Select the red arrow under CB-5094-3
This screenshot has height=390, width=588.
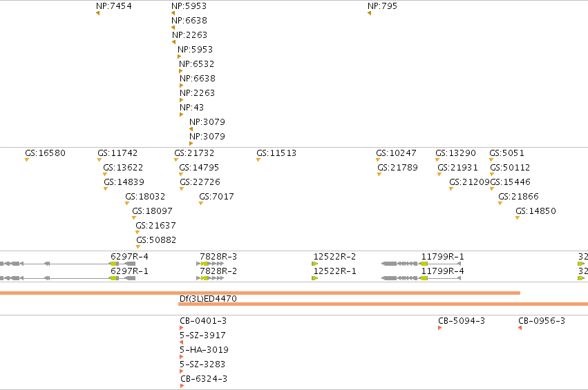click(x=440, y=328)
